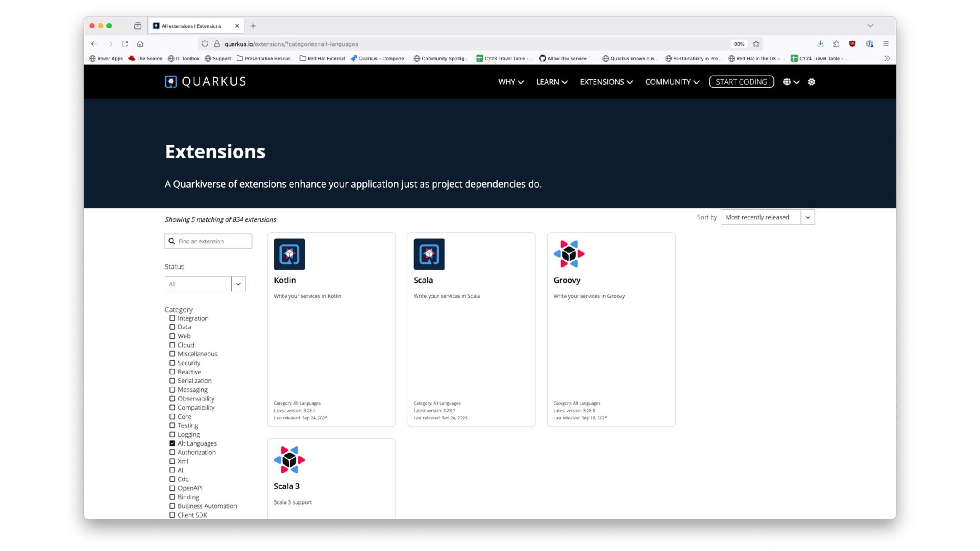Click the theme toggle sun icon
980x551 pixels.
pos(812,82)
